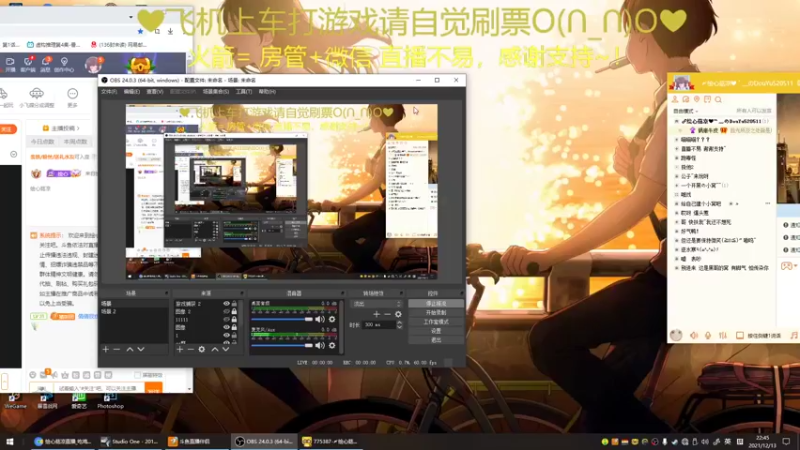Click 开始录制 button in OBS controls
The height and width of the screenshot is (450, 800).
click(436, 313)
